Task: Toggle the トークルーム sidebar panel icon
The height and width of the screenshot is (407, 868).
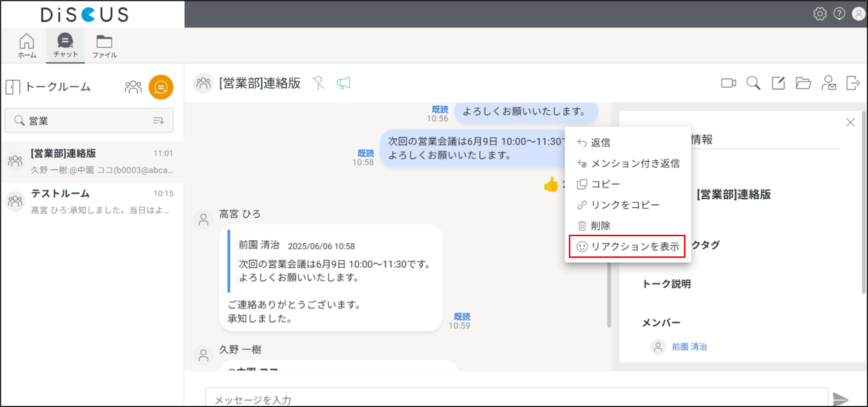Action: [13, 87]
